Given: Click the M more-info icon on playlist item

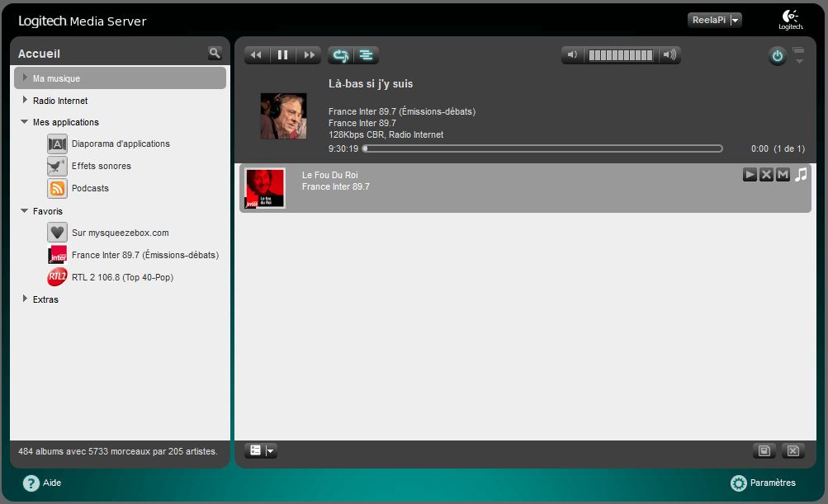Looking at the screenshot, I should tap(783, 174).
